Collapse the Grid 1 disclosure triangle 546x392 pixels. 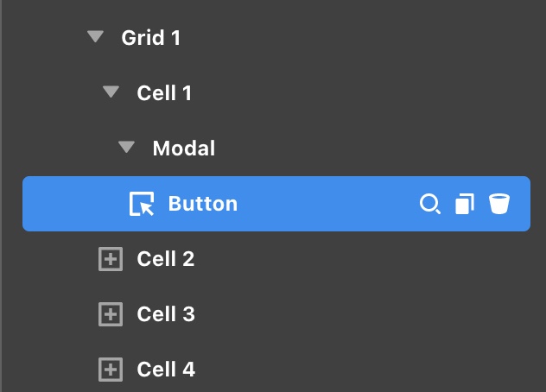95,37
